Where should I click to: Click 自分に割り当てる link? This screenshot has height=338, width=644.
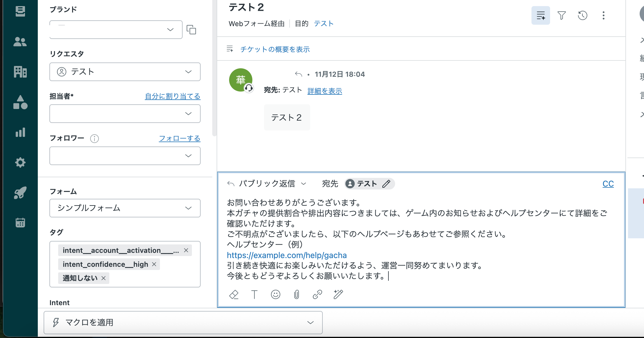click(172, 96)
